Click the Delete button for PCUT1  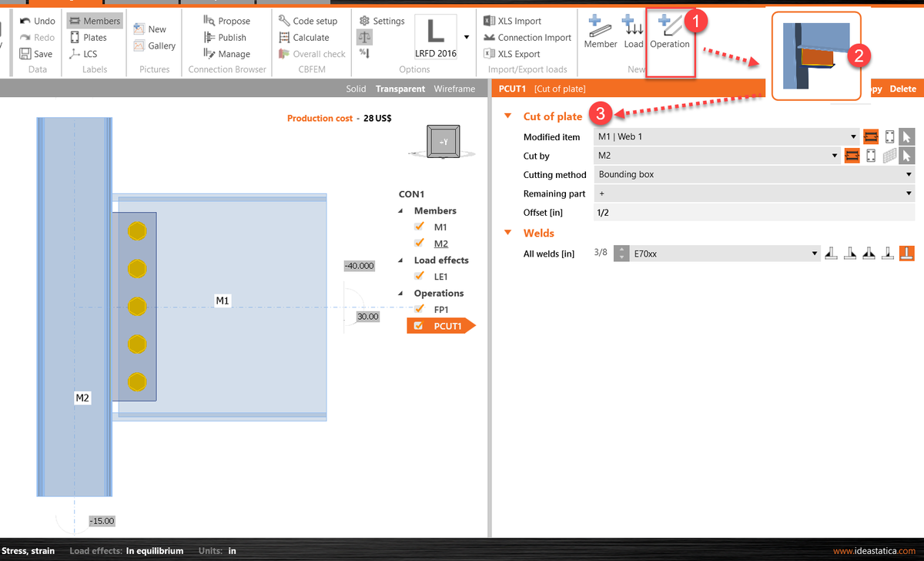pos(902,88)
